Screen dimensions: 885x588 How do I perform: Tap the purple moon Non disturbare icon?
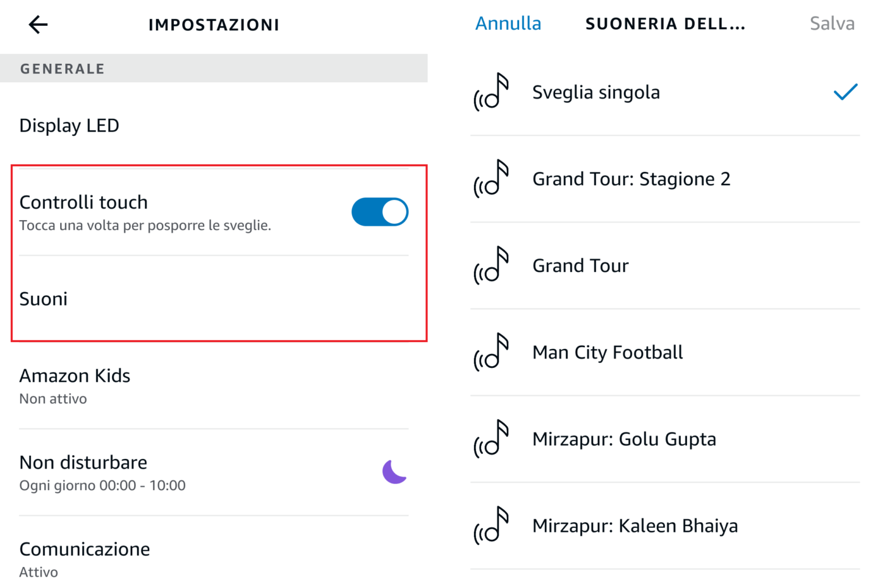(394, 472)
